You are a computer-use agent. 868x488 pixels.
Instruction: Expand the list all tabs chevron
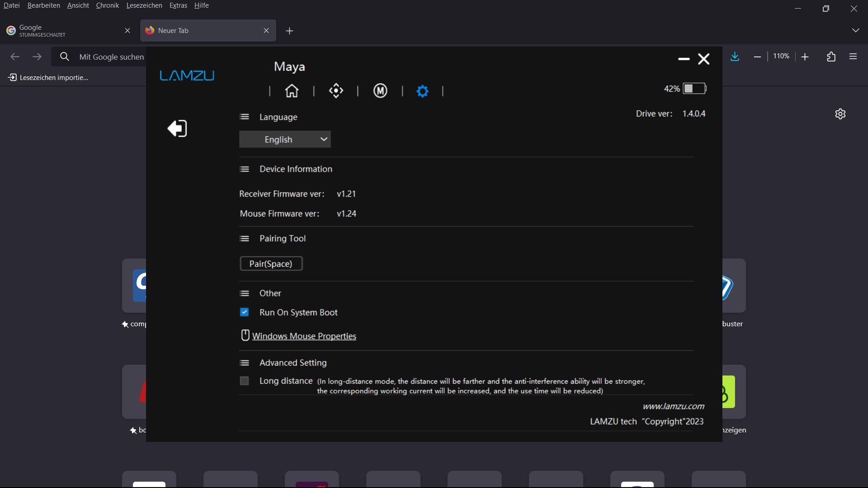pyautogui.click(x=855, y=30)
